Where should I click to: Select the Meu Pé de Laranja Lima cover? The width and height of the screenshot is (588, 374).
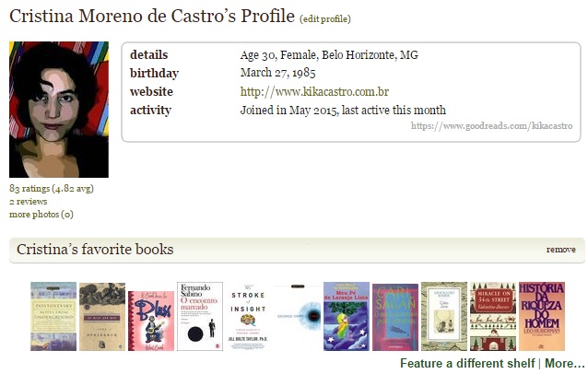347,316
